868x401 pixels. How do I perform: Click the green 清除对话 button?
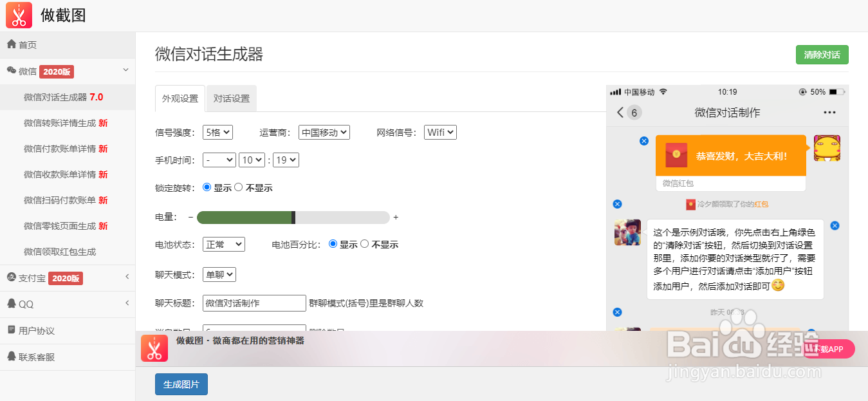click(x=822, y=55)
